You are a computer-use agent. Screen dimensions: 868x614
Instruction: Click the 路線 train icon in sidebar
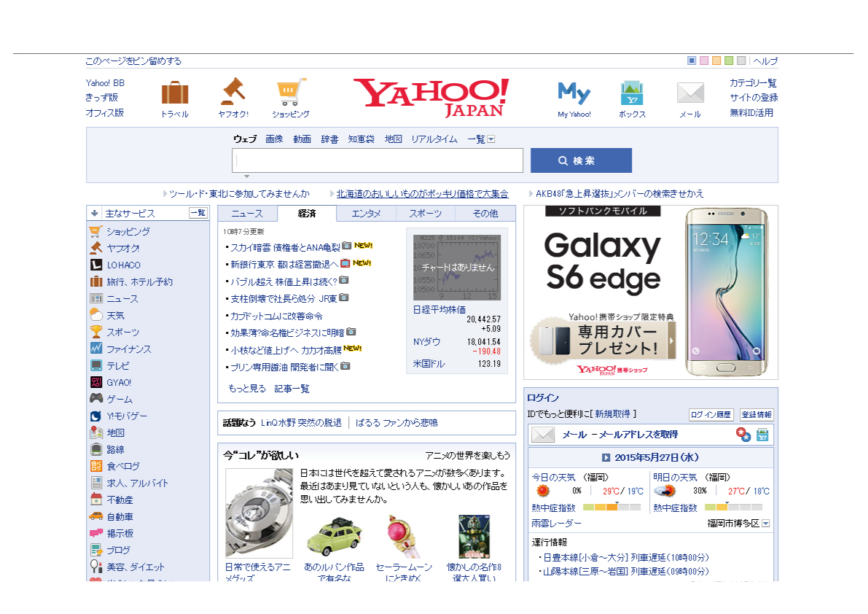coord(96,449)
